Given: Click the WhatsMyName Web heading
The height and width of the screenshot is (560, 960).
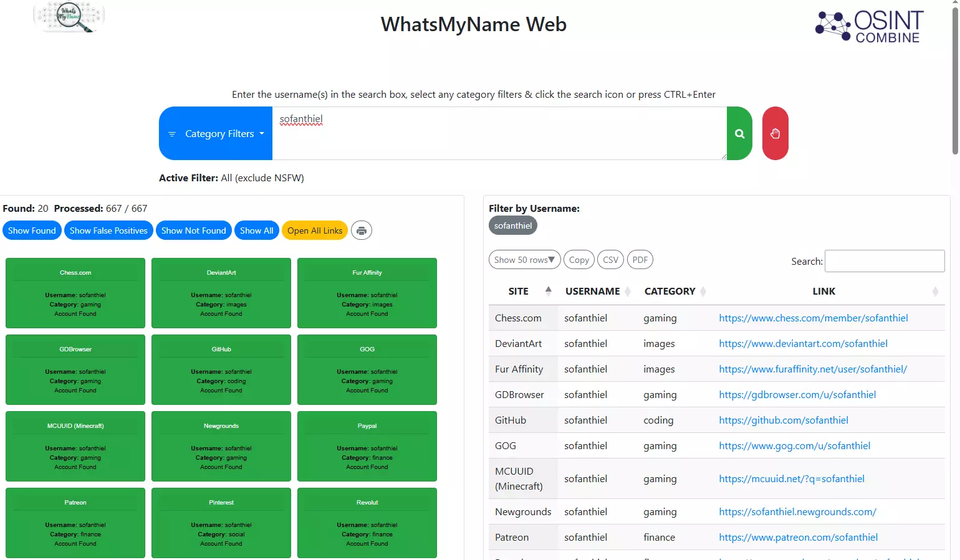Looking at the screenshot, I should tap(474, 24).
